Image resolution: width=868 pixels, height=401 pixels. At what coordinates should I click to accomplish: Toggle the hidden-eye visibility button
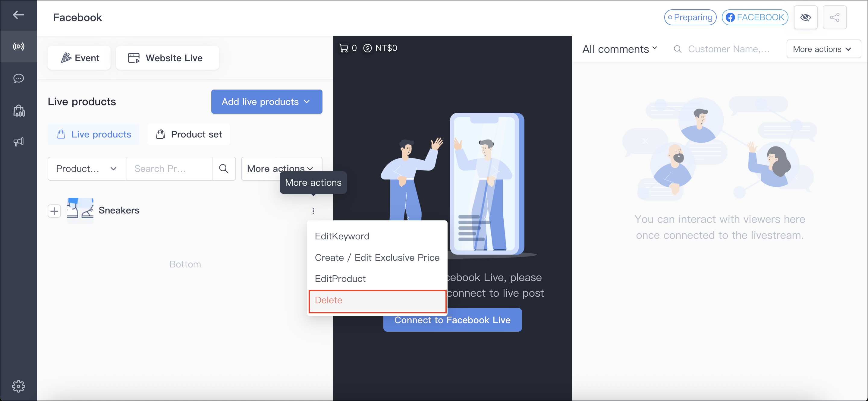coord(805,17)
